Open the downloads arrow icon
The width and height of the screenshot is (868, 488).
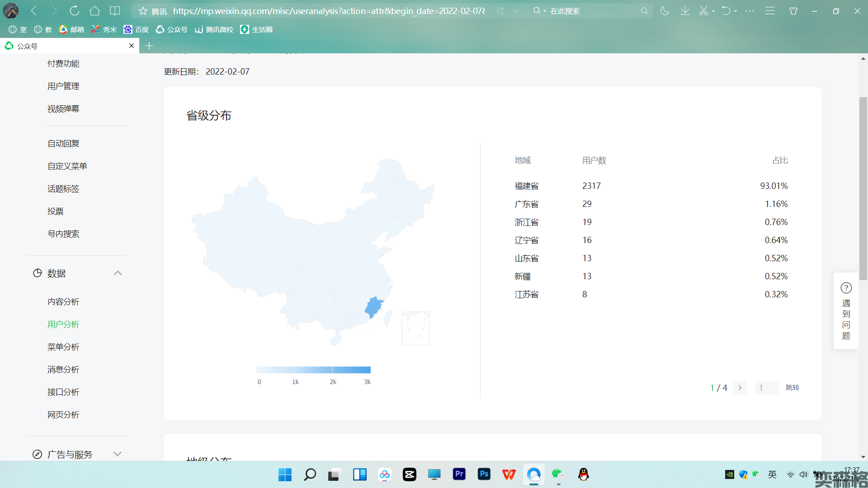tap(685, 11)
